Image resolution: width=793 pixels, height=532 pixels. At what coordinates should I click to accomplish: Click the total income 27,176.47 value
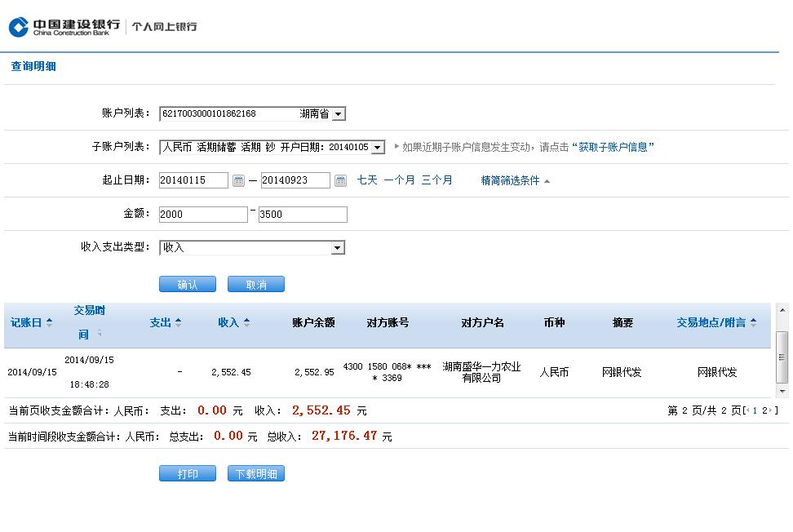point(344,436)
